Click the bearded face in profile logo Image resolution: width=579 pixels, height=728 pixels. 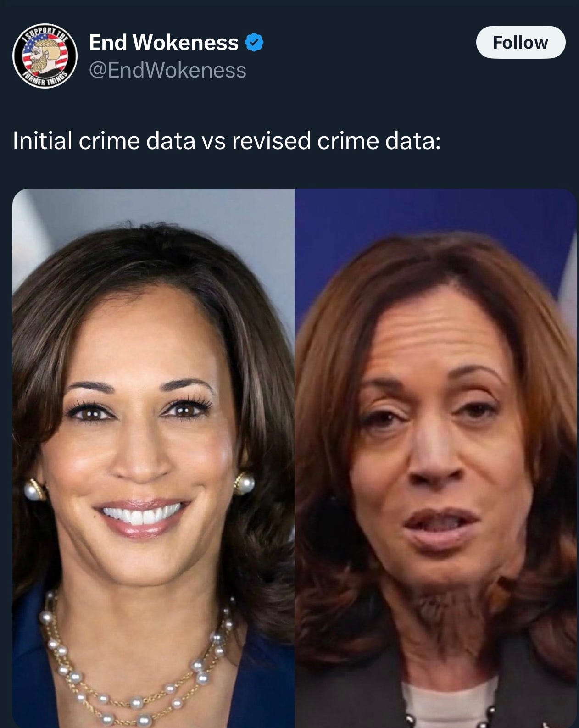pos(50,56)
